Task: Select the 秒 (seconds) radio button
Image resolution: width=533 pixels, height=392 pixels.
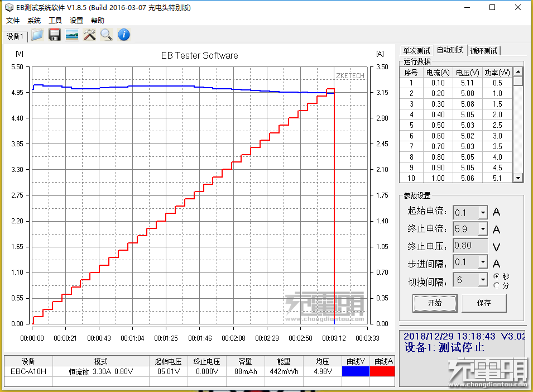Action: coord(497,276)
